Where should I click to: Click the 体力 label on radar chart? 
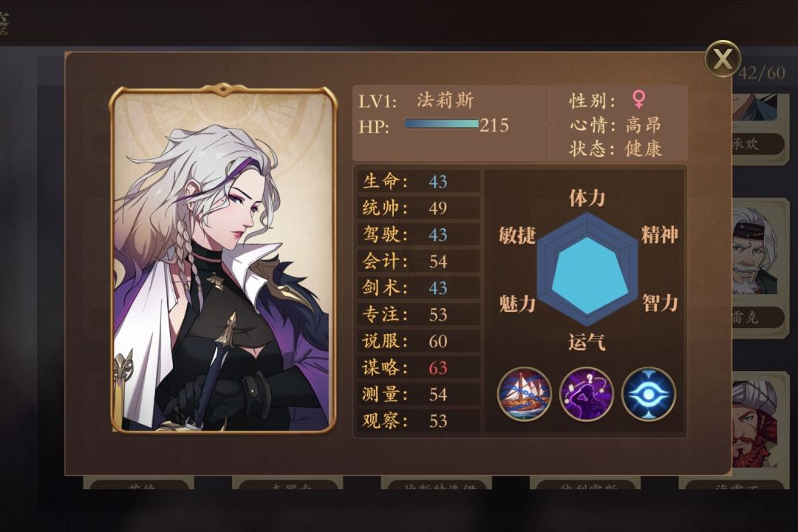587,197
